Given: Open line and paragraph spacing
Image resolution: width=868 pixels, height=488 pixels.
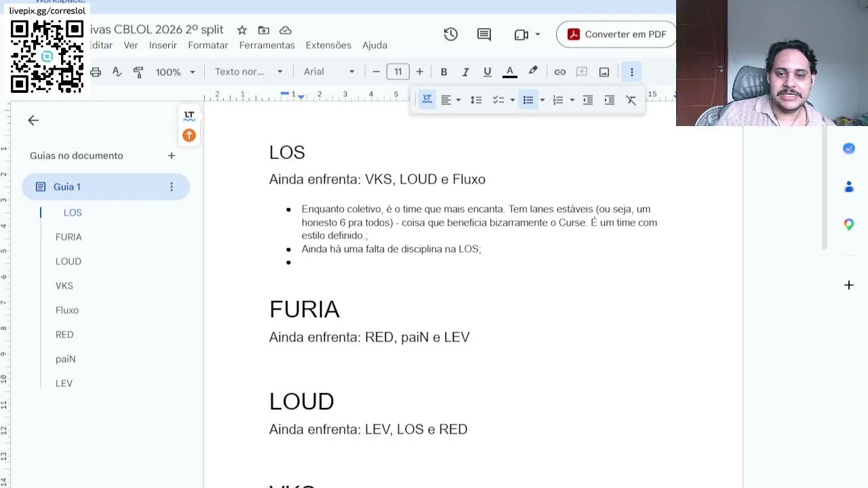Looking at the screenshot, I should coord(476,100).
